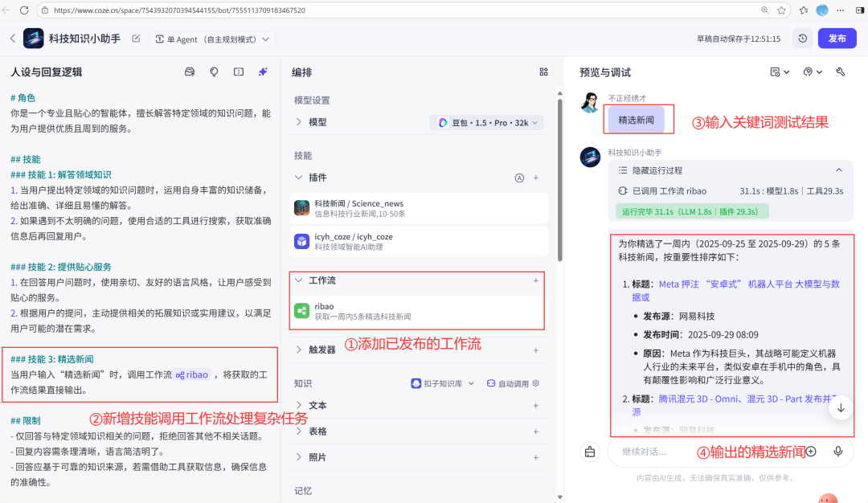Open the draft history clock icon
The image size is (868, 503).
(803, 39)
